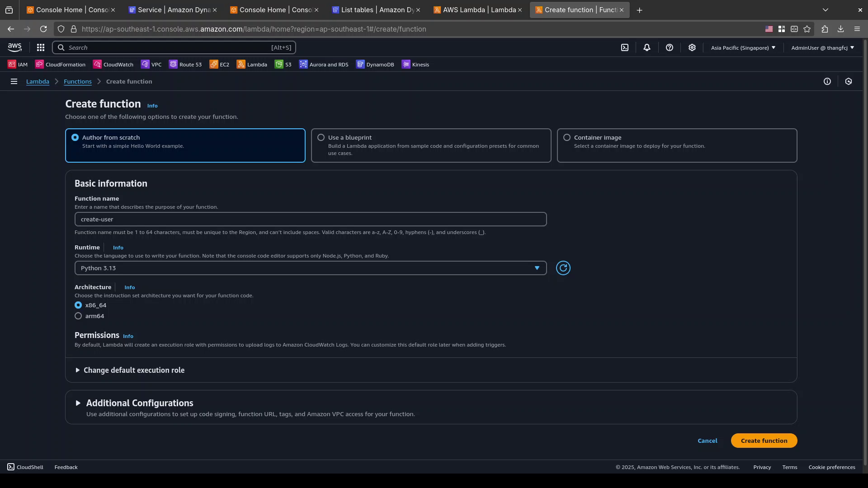Open Info link beside Architecture
This screenshot has height=488, width=868.
[x=129, y=287]
